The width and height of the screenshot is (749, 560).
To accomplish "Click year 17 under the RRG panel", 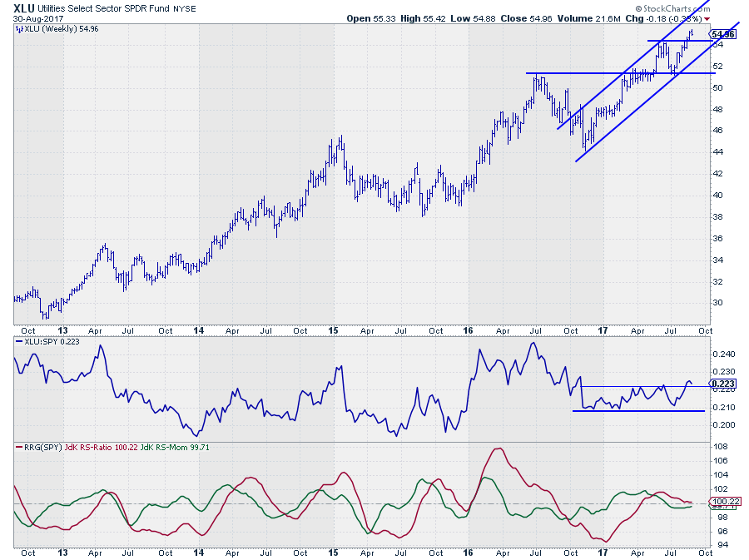I will coord(603,553).
